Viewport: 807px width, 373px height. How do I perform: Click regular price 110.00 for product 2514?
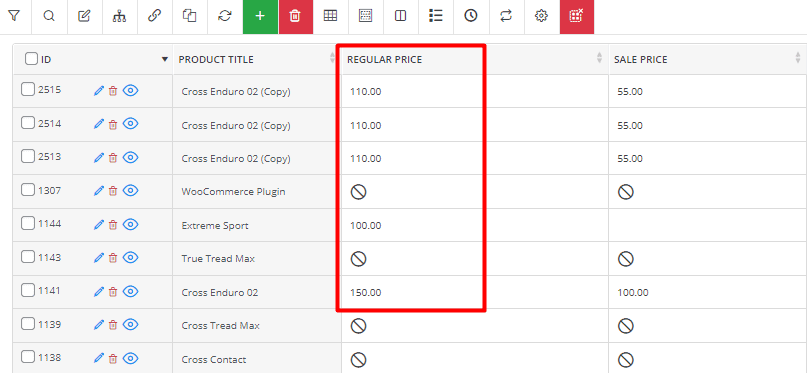[x=365, y=126]
